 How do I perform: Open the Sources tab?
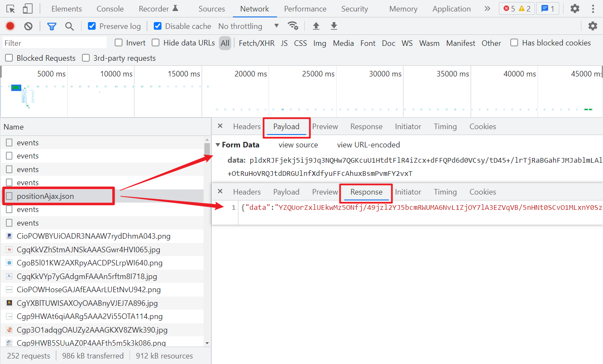[x=212, y=8]
